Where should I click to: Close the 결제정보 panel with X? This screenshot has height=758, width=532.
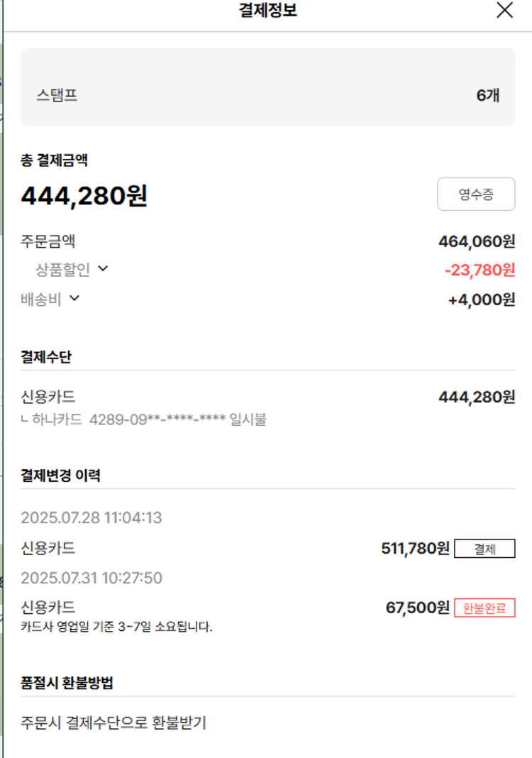tap(504, 11)
